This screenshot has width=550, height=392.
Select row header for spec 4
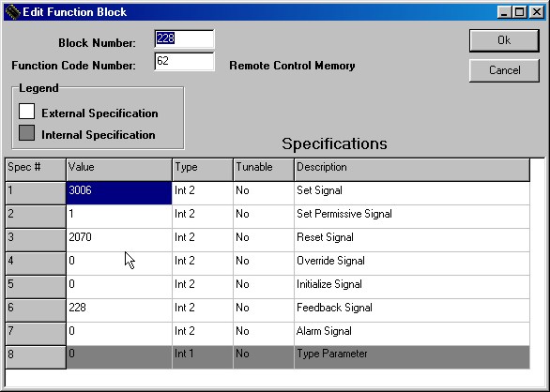(36, 264)
